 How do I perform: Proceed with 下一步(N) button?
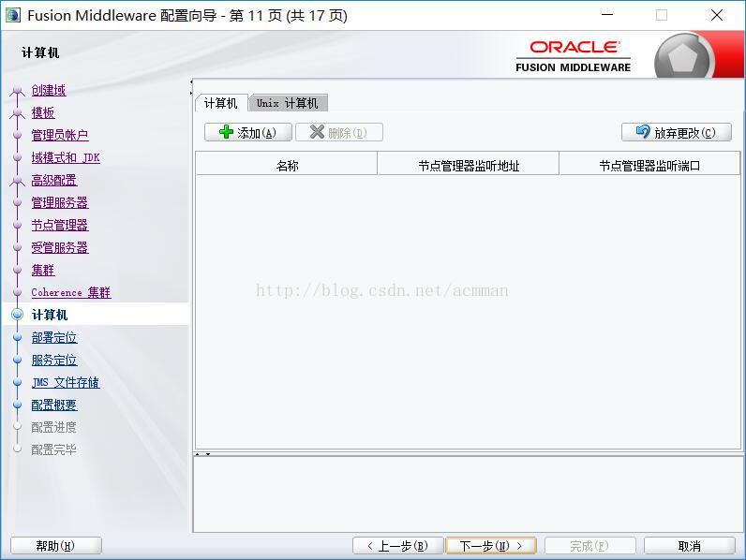tap(491, 546)
